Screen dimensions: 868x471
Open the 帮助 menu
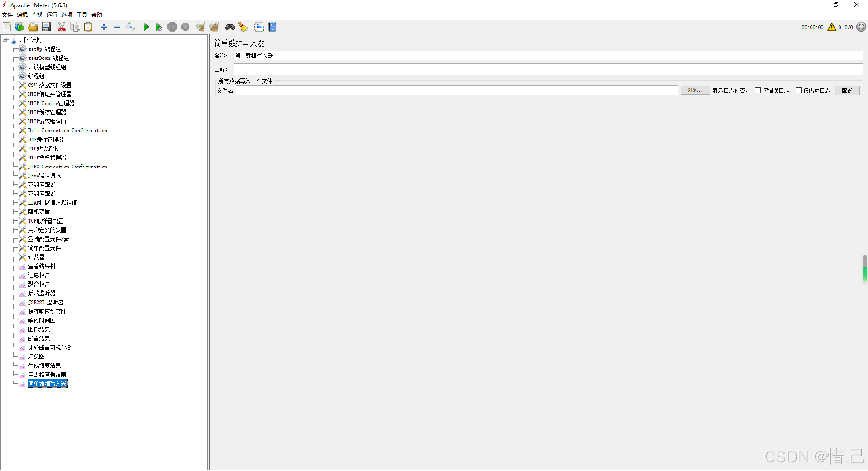(97, 15)
